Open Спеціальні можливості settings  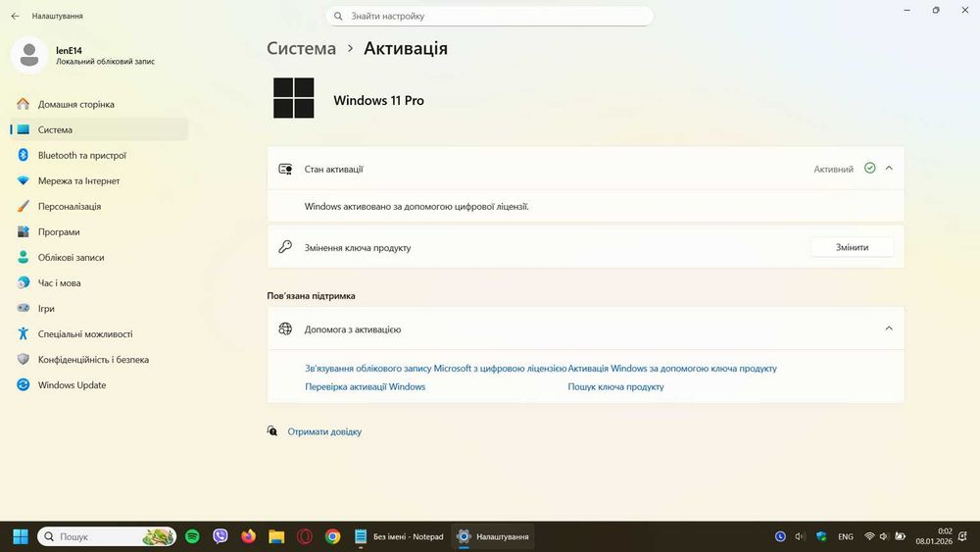[x=99, y=334]
